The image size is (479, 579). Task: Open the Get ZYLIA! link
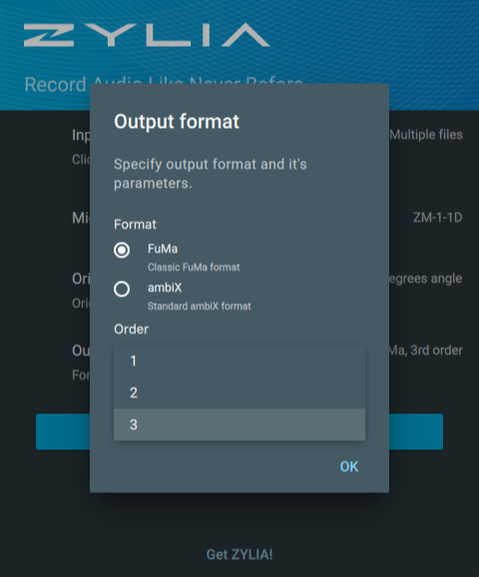239,554
